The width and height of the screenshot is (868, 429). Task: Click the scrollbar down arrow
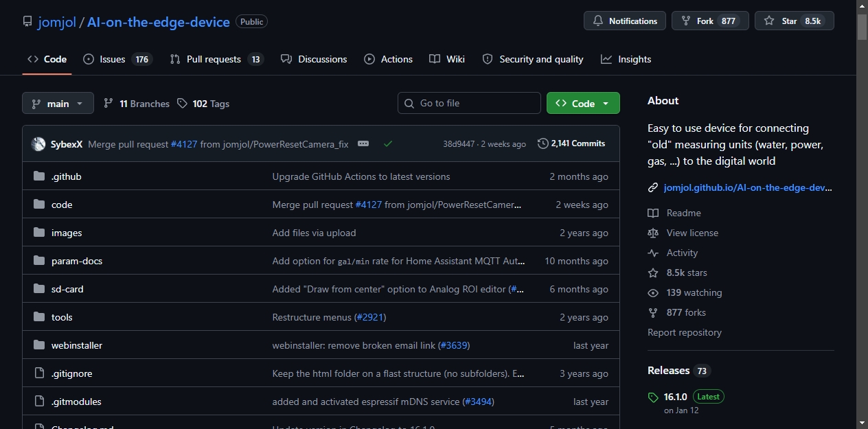tap(862, 423)
